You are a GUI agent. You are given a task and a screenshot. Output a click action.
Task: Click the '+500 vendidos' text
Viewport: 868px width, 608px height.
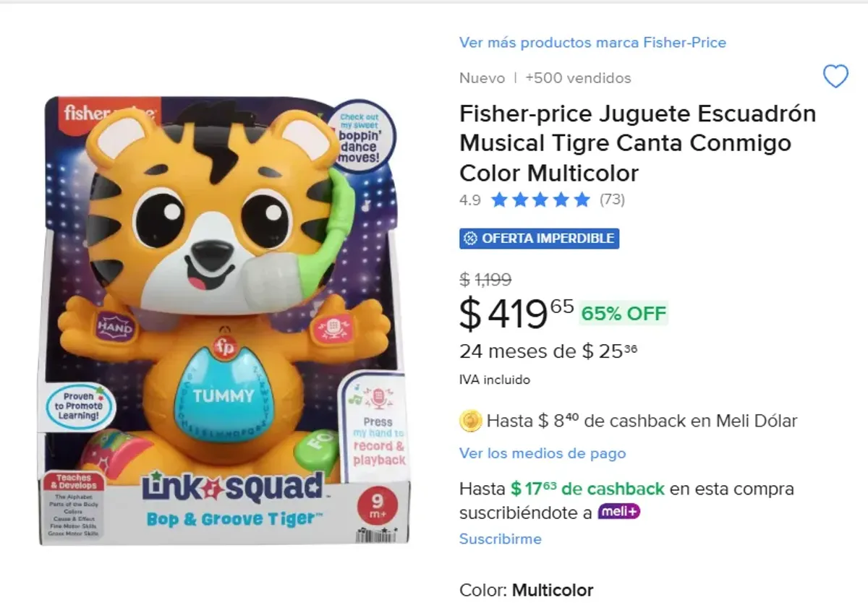coord(578,78)
